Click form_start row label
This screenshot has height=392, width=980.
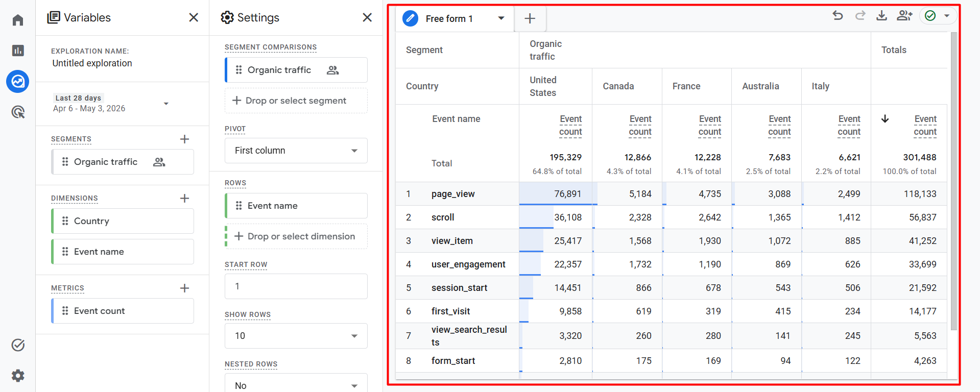pyautogui.click(x=453, y=361)
